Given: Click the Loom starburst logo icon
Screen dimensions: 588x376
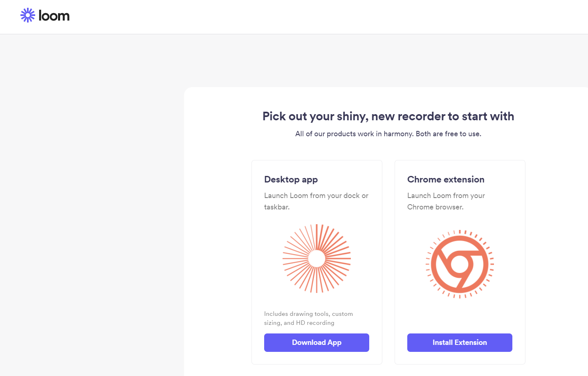Looking at the screenshot, I should coord(28,16).
